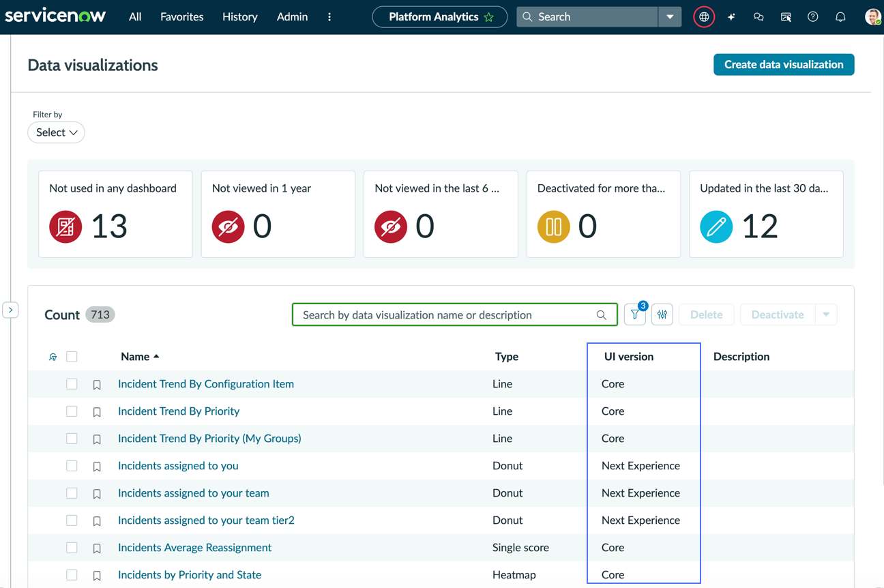Image resolution: width=884 pixels, height=588 pixels.
Task: Open notifications bell icon
Action: pyautogui.click(x=840, y=16)
